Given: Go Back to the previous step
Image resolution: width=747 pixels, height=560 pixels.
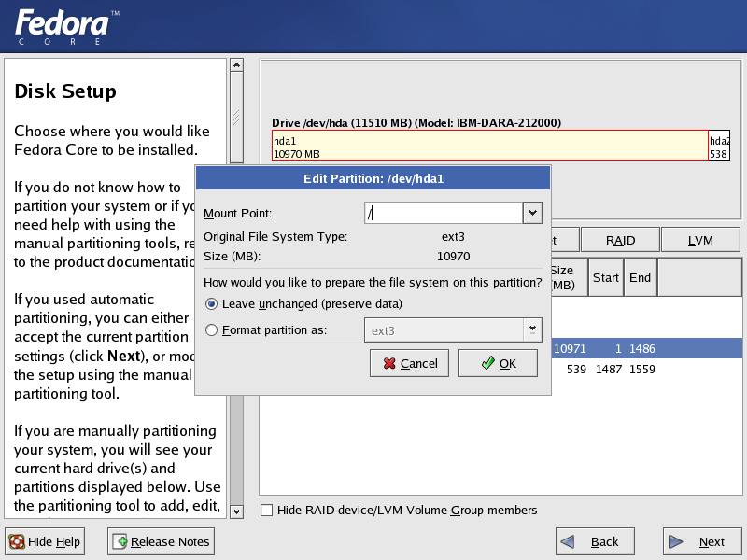Looking at the screenshot, I should click(x=595, y=541).
